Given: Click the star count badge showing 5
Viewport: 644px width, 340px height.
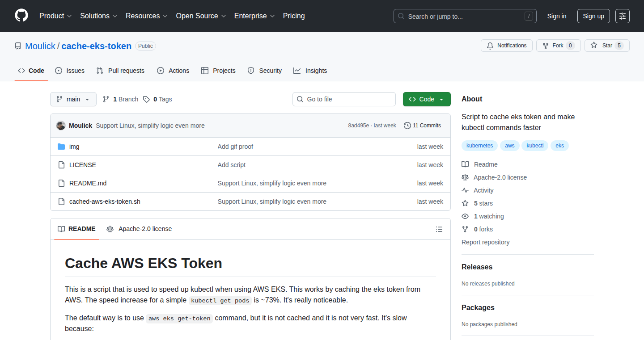Looking at the screenshot, I should coord(619,46).
